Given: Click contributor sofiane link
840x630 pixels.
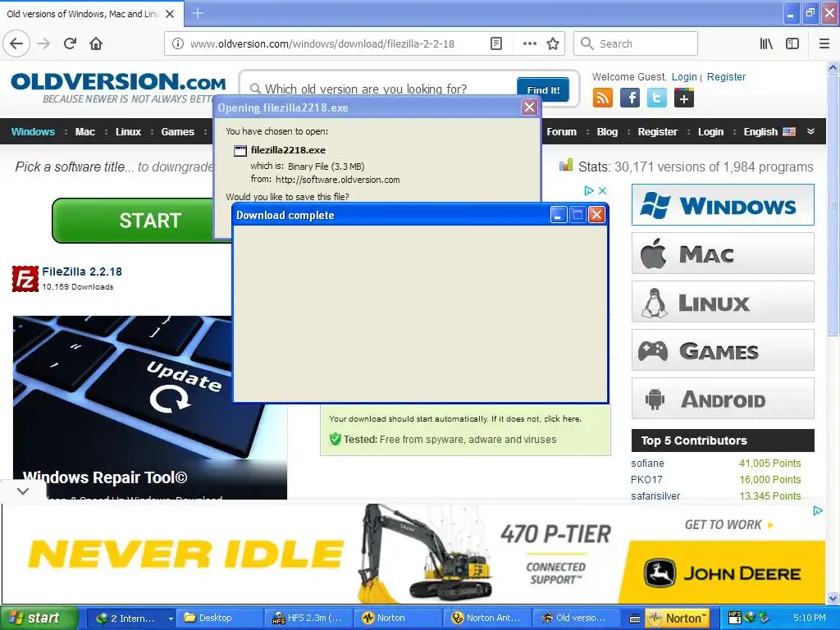Looking at the screenshot, I should click(x=647, y=463).
